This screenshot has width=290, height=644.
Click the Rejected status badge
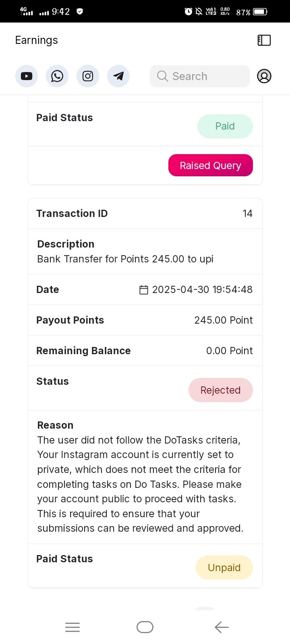(x=221, y=390)
